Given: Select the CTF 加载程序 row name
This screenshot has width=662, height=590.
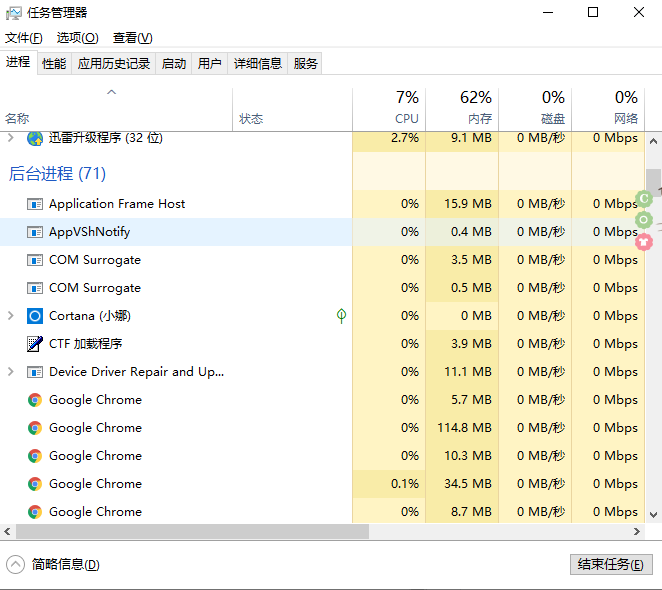Looking at the screenshot, I should pyautogui.click(x=85, y=344).
